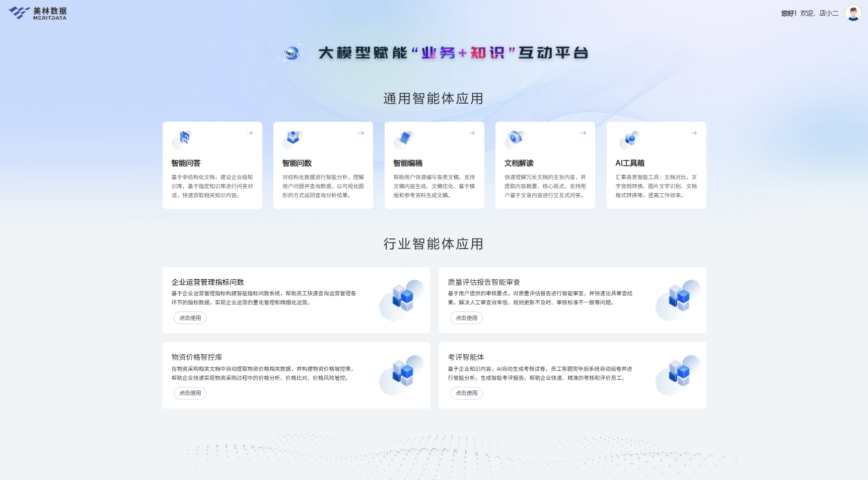868x480 pixels.
Task: Open 智能问数 via its arrow link
Action: coord(360,133)
